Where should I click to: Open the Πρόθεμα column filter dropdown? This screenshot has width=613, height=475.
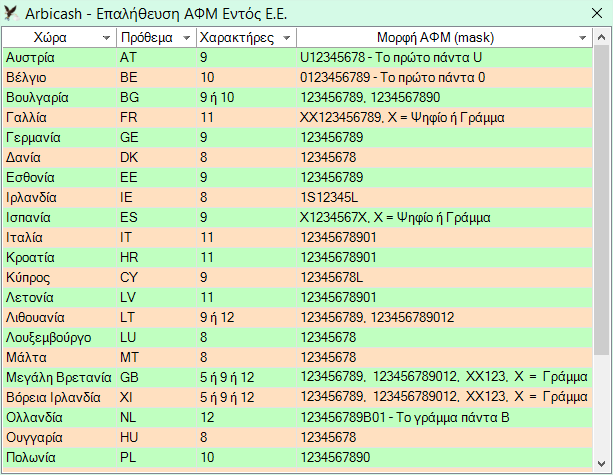coord(186,38)
